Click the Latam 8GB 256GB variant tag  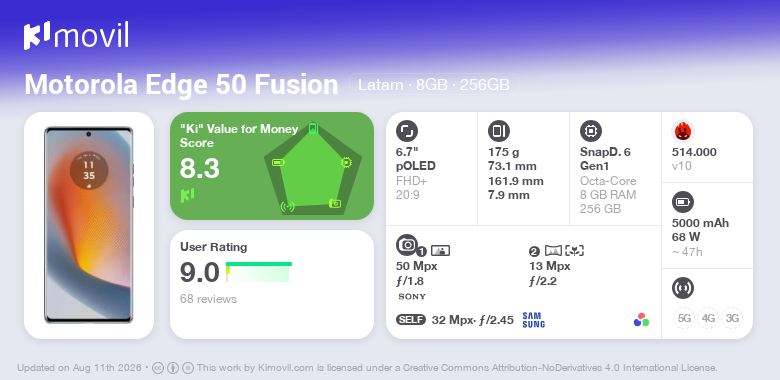tap(434, 85)
